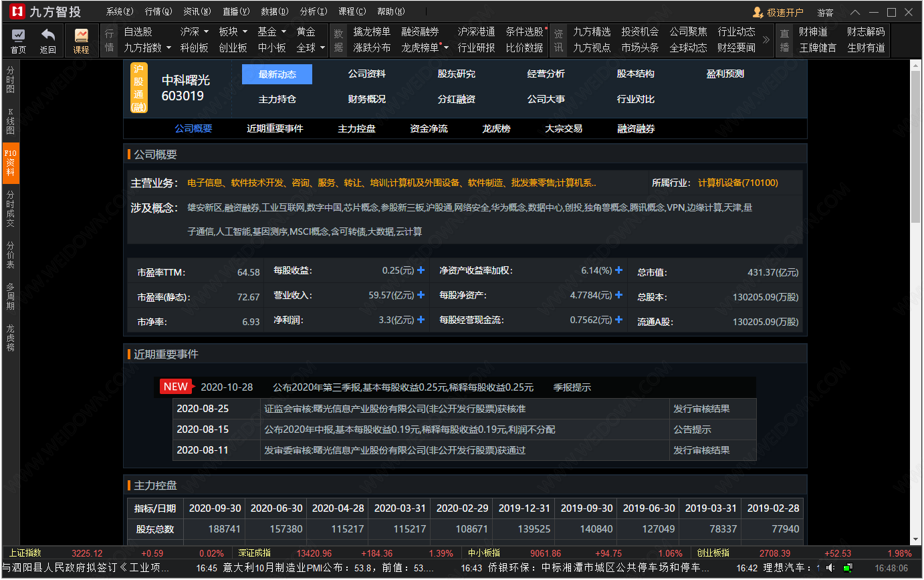Click the green network status icon

848,568
